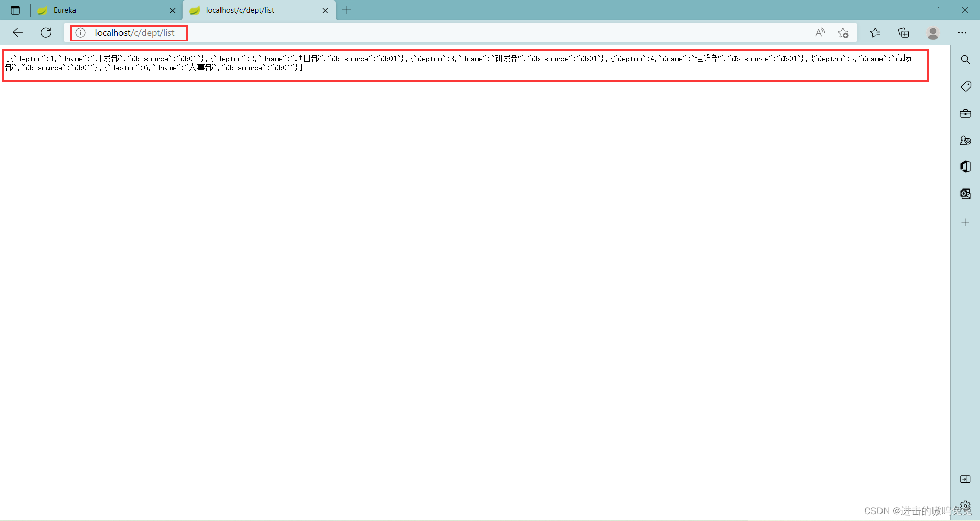Switch to the Eureka tab
Image resolution: width=980 pixels, height=521 pixels.
[x=106, y=10]
